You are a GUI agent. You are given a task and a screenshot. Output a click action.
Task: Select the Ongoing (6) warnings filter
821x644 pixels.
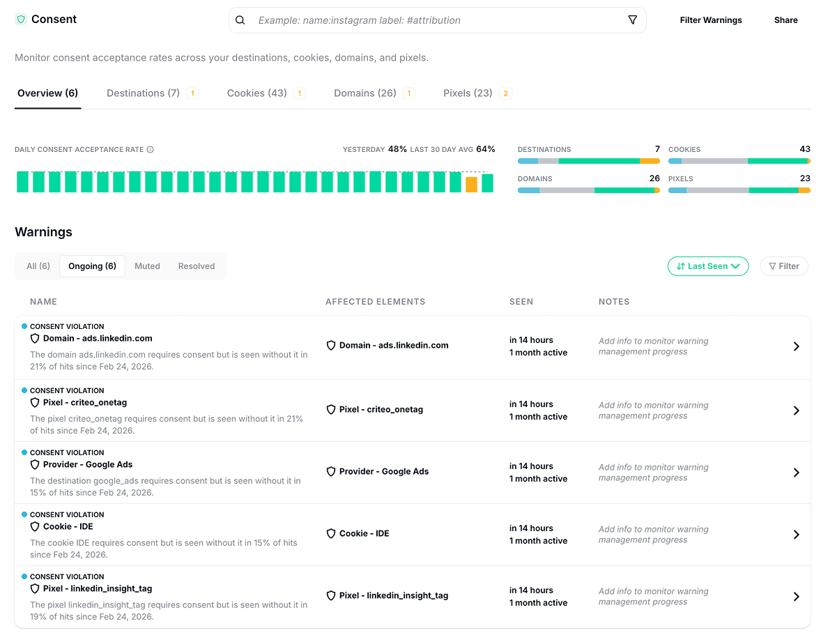point(92,266)
